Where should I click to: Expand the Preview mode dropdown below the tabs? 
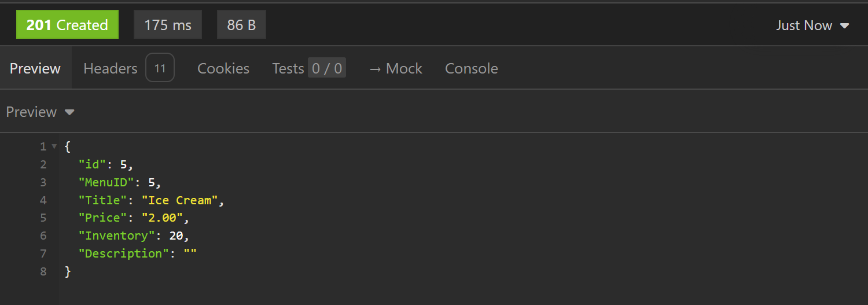(x=40, y=112)
